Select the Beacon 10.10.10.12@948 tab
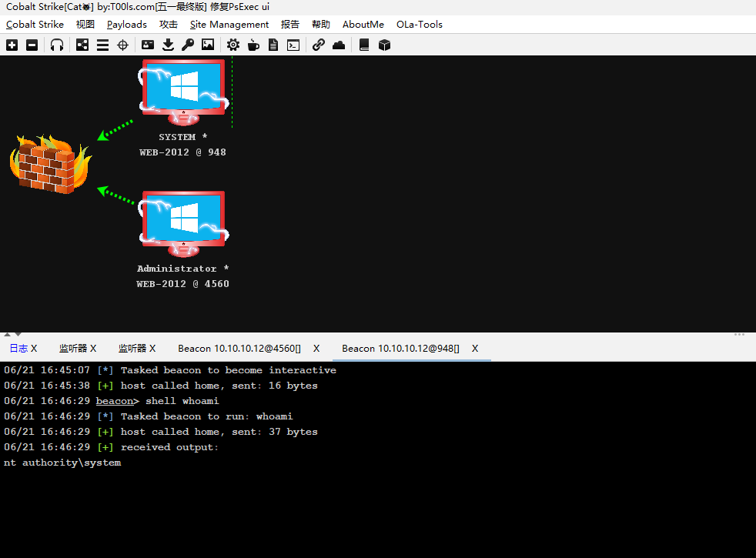 [x=400, y=349]
